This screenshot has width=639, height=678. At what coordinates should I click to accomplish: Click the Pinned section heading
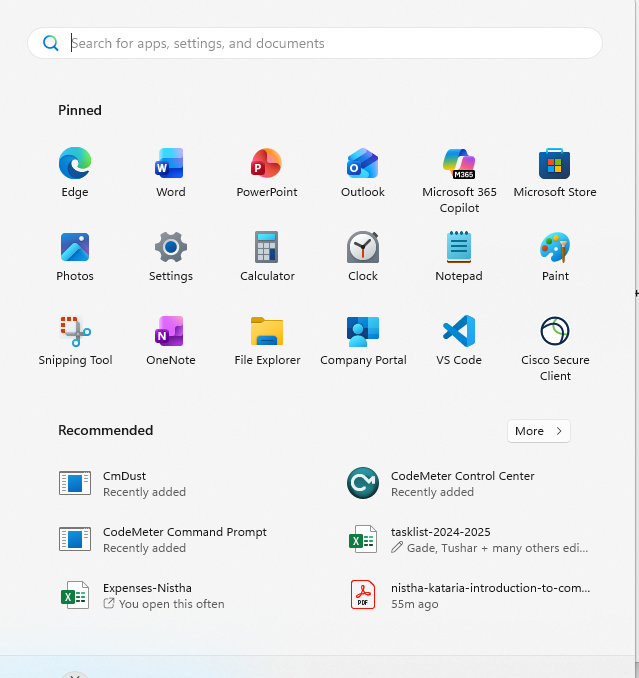point(80,110)
